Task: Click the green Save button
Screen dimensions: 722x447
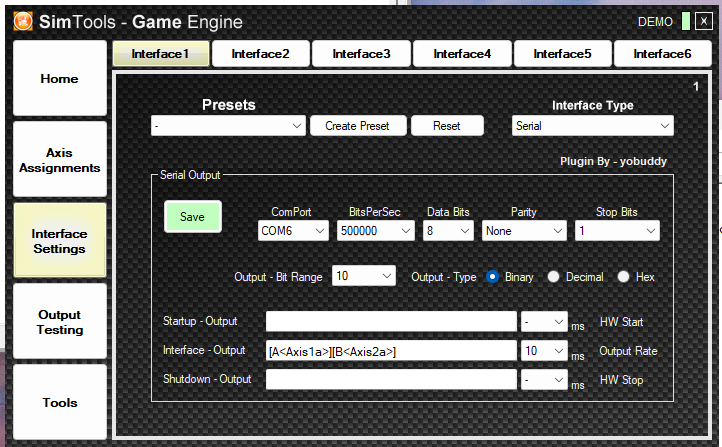Action: pos(192,216)
